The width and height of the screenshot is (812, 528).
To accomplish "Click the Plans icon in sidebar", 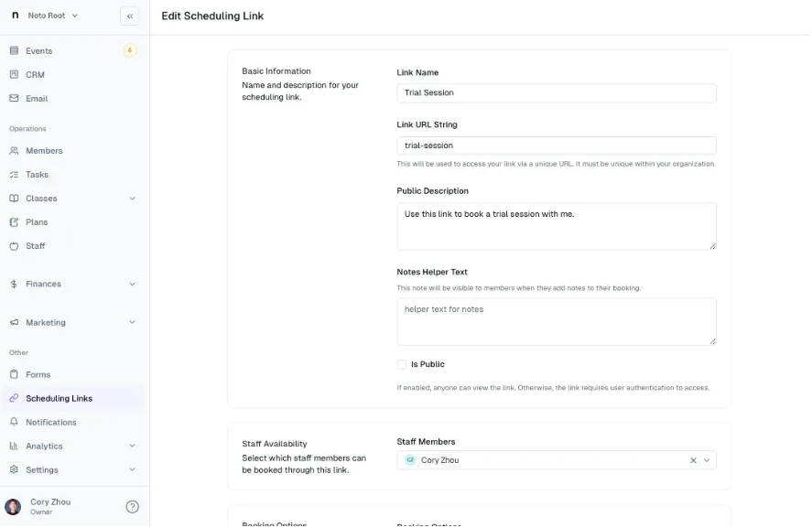I will click(x=14, y=222).
